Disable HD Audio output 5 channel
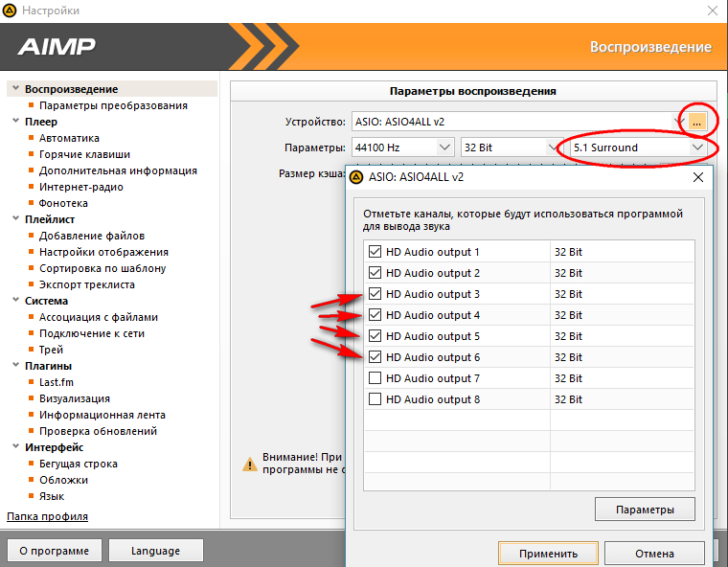Viewport: 728px width, 567px height. click(375, 336)
